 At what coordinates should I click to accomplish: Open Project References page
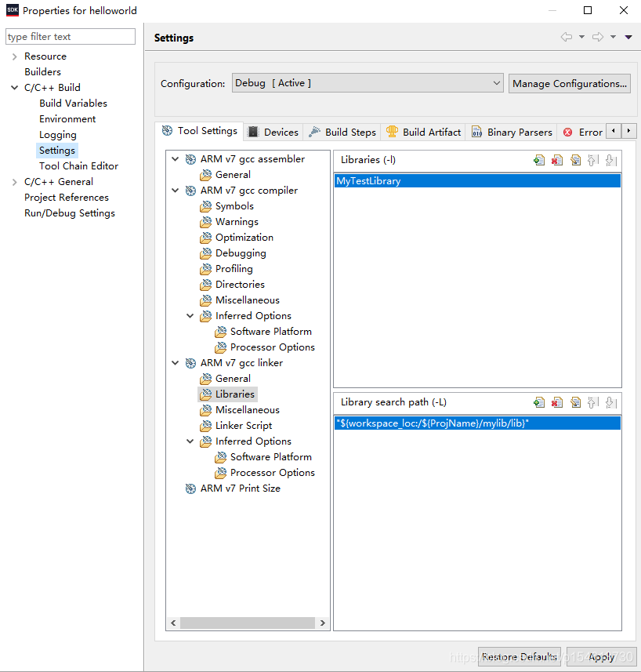coord(67,198)
